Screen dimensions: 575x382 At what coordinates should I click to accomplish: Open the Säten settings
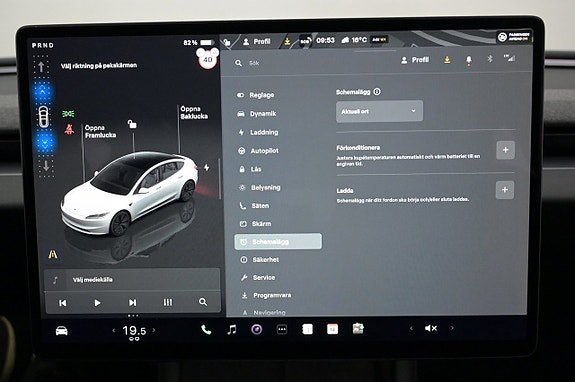254,206
